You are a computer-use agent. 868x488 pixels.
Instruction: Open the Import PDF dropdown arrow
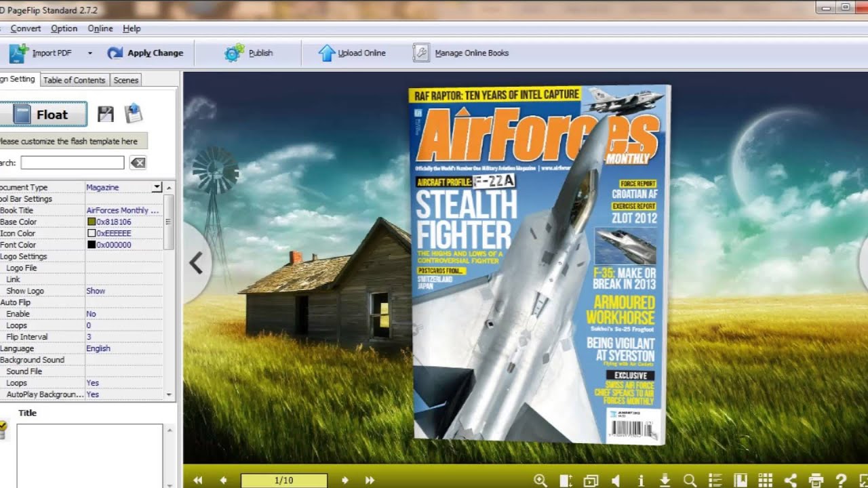(x=90, y=53)
